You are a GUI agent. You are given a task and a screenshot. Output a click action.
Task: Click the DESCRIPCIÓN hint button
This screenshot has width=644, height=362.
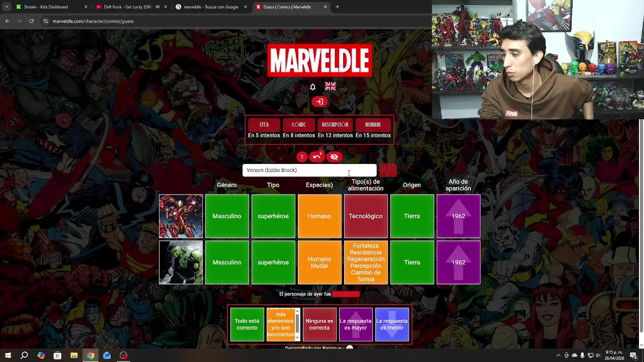[335, 125]
